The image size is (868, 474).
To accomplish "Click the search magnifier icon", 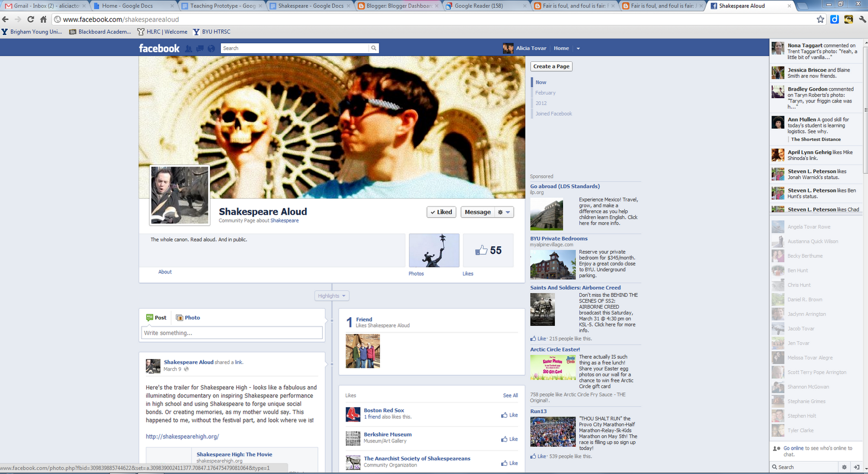I will pos(373,48).
